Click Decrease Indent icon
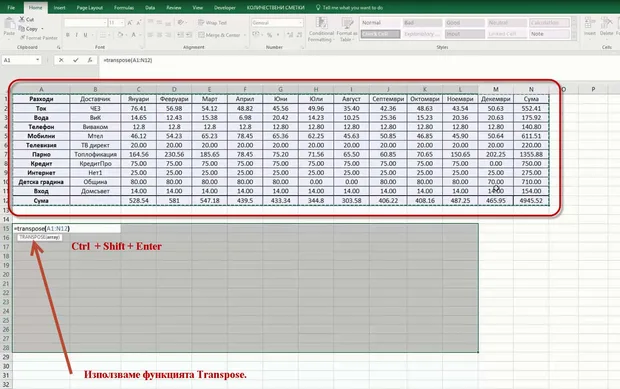The width and height of the screenshot is (620, 389). click(x=180, y=35)
